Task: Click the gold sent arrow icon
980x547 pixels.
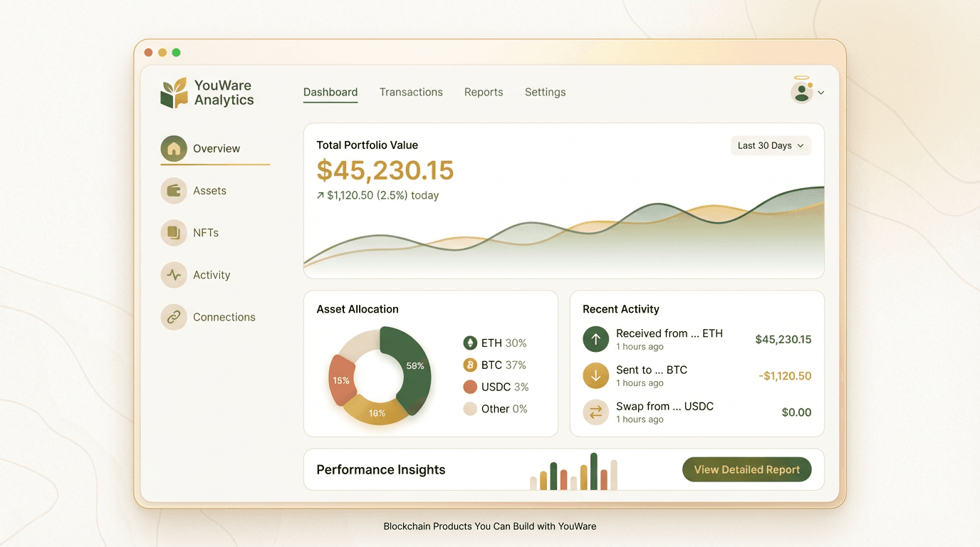Action: pyautogui.click(x=595, y=376)
